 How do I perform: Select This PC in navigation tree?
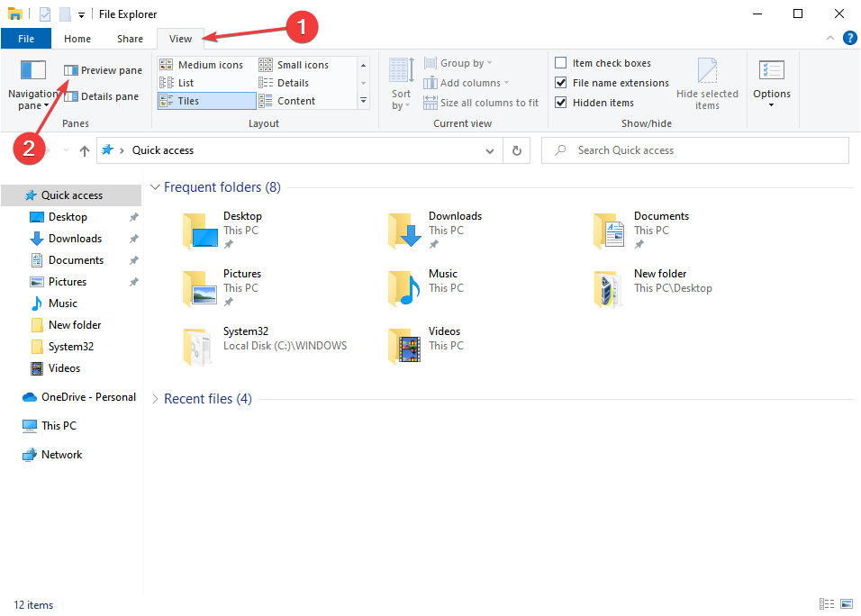click(59, 426)
